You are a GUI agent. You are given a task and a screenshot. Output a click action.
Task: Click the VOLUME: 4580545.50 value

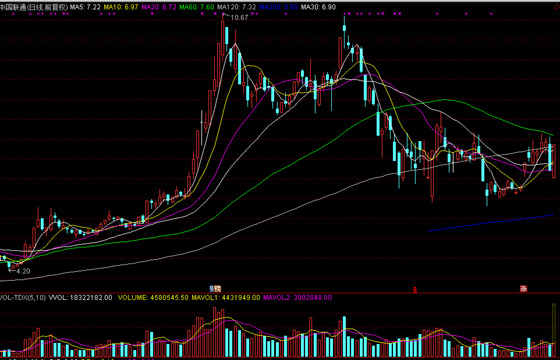(x=153, y=298)
